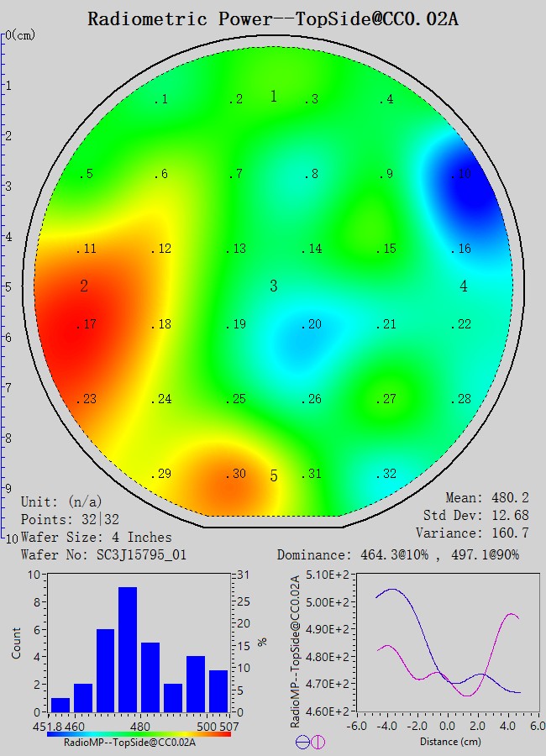This screenshot has width=546, height=756.
Task: Click the Mean 480.2 statistic
Action: click(487, 498)
